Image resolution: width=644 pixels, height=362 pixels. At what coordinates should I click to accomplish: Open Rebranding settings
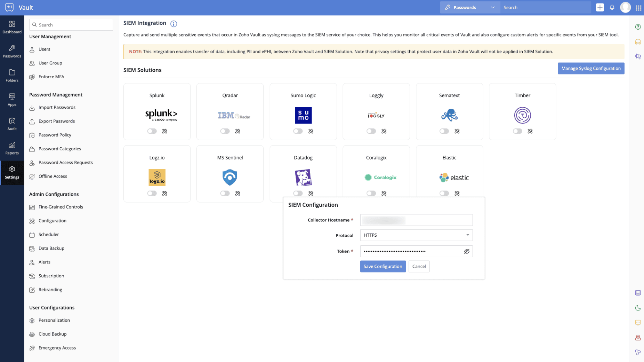(x=50, y=290)
